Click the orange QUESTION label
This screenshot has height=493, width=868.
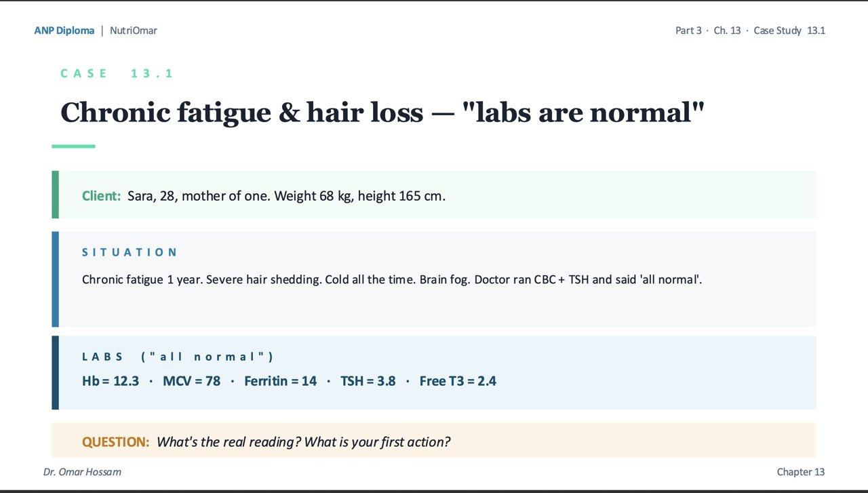point(115,442)
